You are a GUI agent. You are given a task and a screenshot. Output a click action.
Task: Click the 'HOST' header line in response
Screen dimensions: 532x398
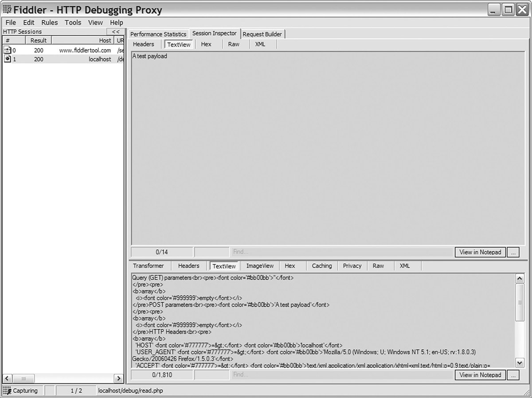239,345
